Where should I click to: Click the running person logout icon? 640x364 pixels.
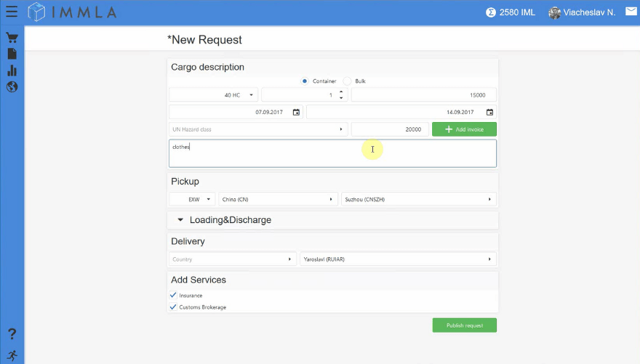tap(12, 356)
